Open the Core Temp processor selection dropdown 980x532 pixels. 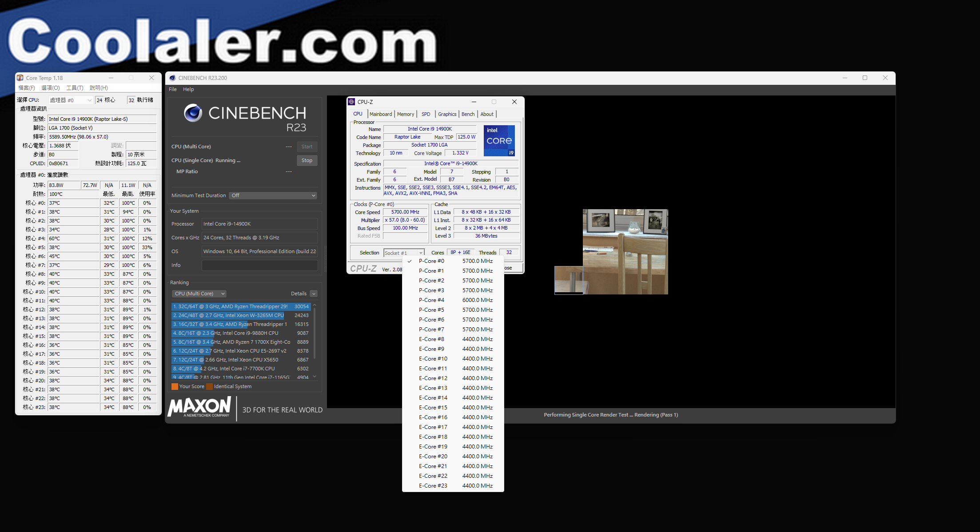click(x=71, y=100)
